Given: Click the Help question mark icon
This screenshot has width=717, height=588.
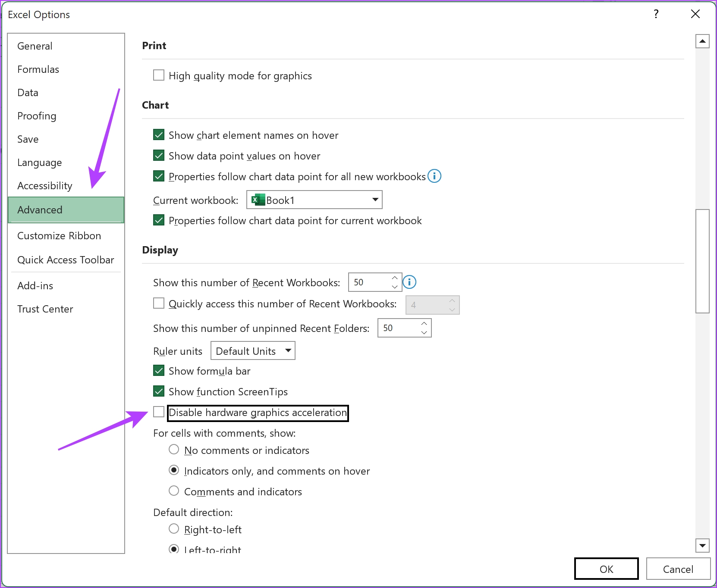Looking at the screenshot, I should 656,14.
